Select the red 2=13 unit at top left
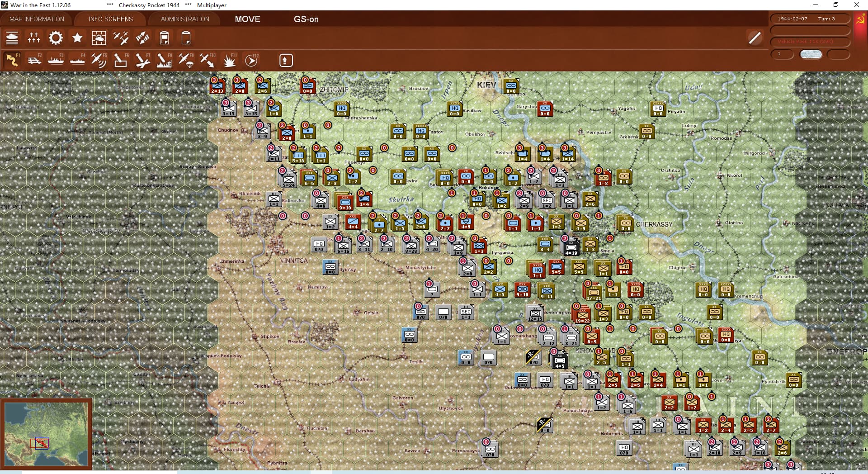The image size is (868, 474). pyautogui.click(x=217, y=86)
